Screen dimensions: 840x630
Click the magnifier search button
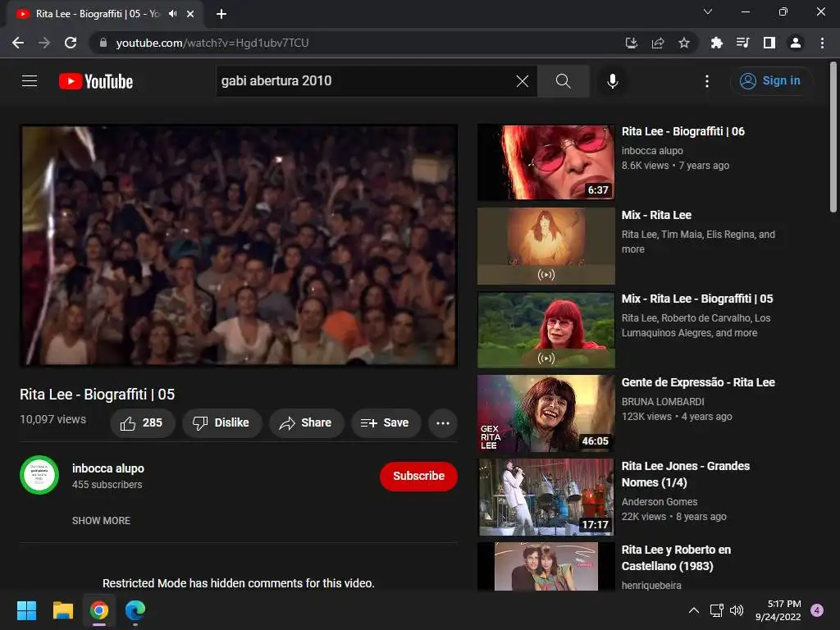pos(563,81)
